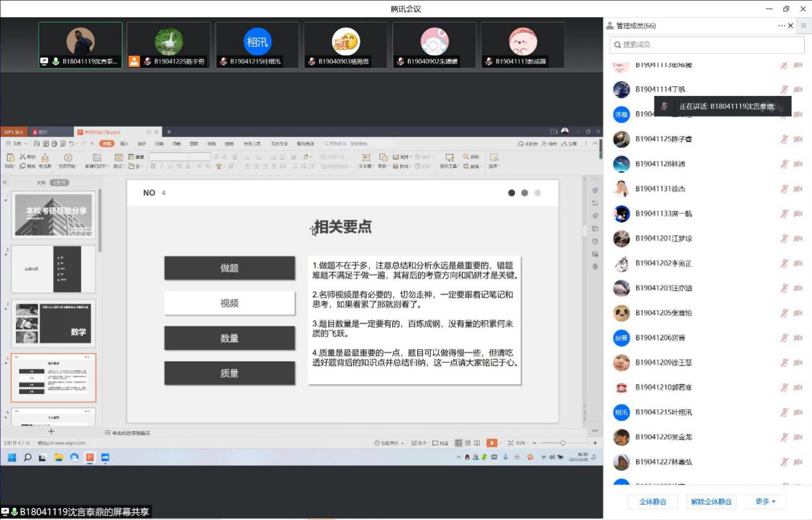Click the orange slideshow play icon in the status bar
This screenshot has height=520, width=812.
tap(491, 443)
